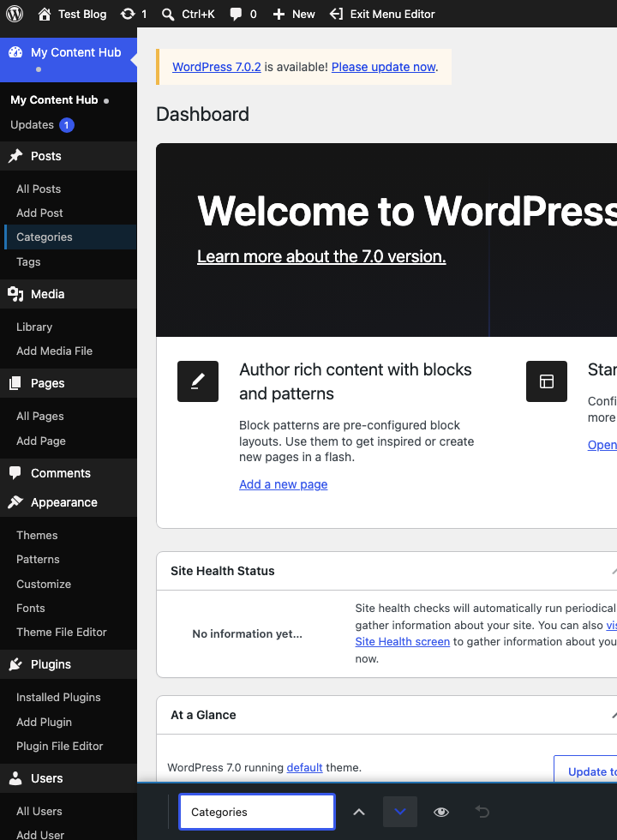Open search with Ctrl+K magnifier icon
Screen dimensions: 617x840
tap(168, 14)
